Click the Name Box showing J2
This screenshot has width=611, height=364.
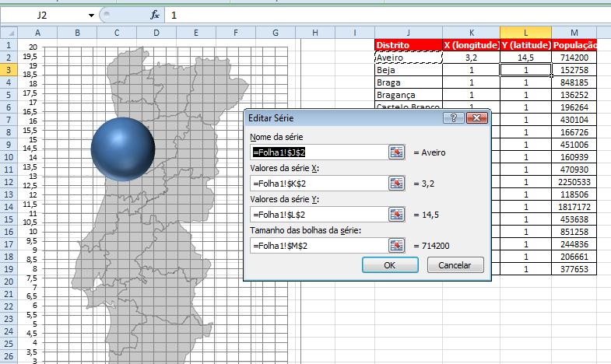(x=43, y=16)
